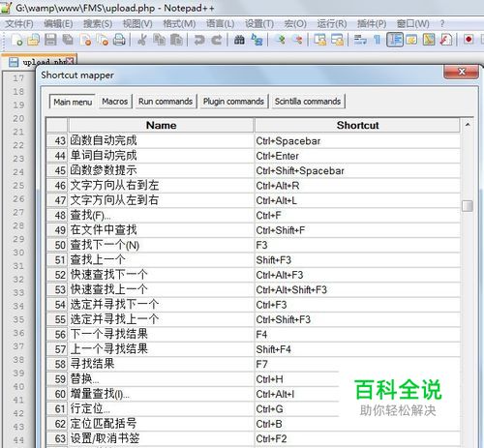Screen dimensions: 484x448
Task: Open the 语言(L) menu
Action: tap(221, 23)
